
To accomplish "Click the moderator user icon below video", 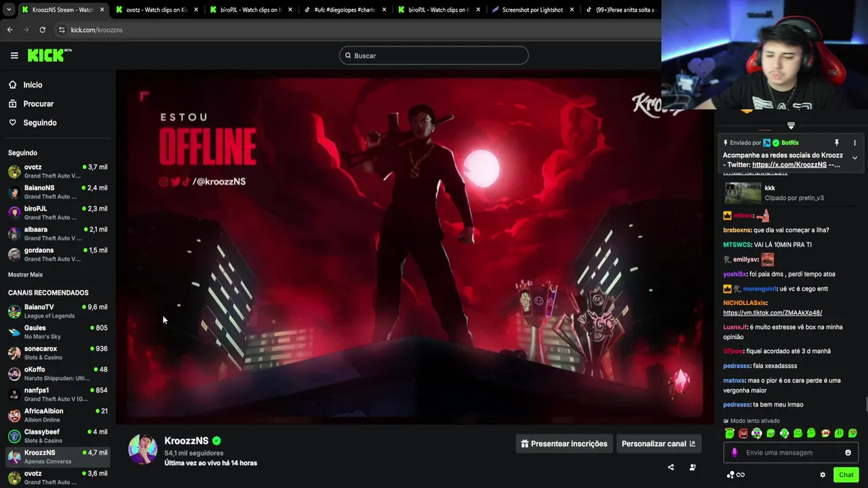I will [x=692, y=467].
